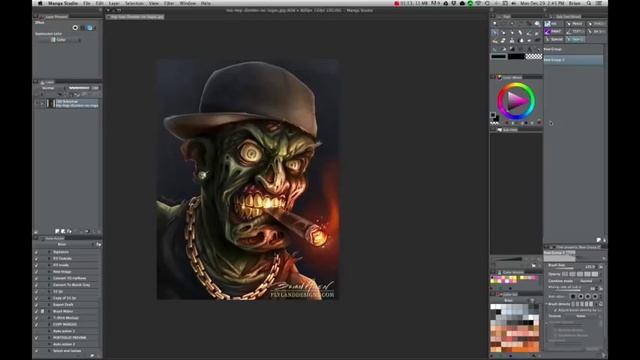Expand the T-Shirt Mockup auto action

tap(49, 318)
